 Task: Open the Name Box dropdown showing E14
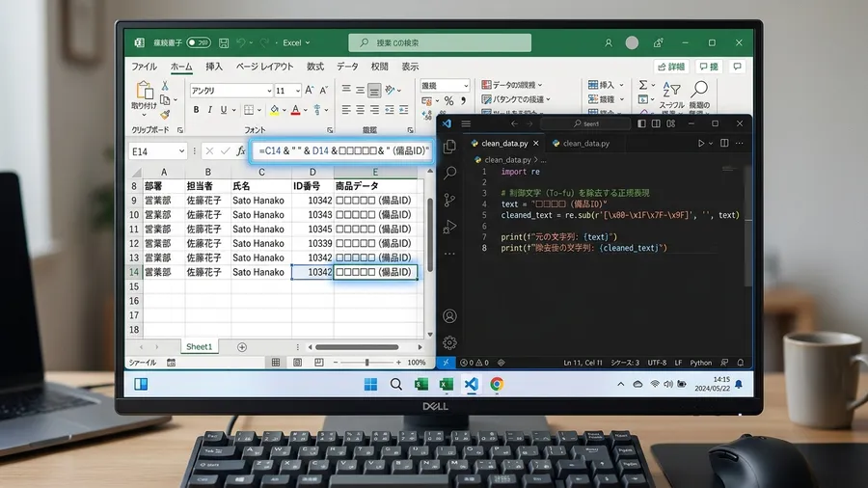(x=181, y=151)
